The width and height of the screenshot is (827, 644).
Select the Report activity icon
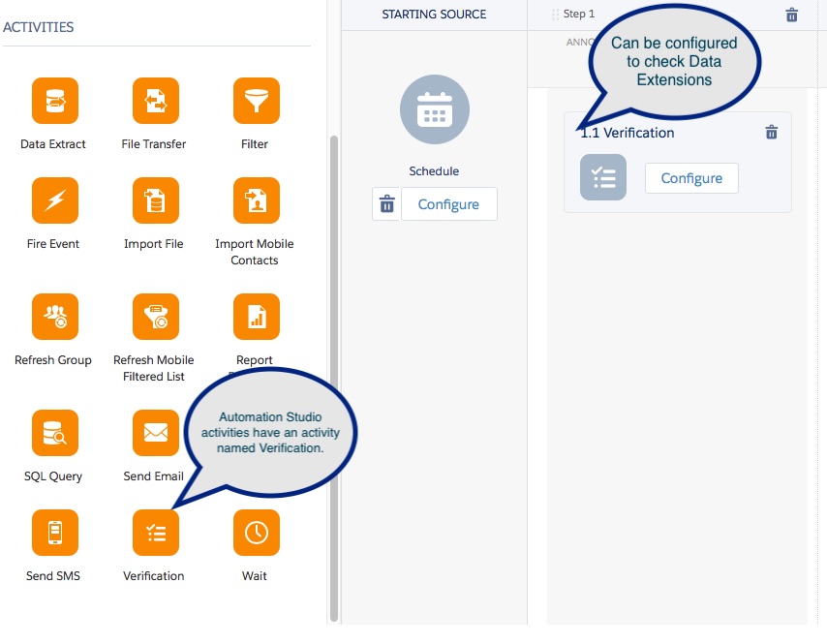[x=256, y=317]
